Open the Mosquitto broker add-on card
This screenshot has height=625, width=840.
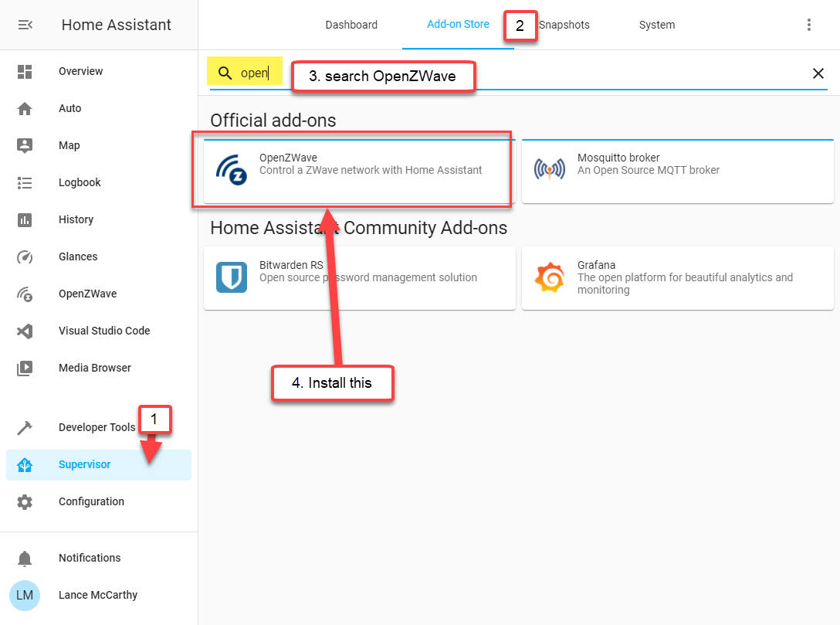tap(677, 171)
